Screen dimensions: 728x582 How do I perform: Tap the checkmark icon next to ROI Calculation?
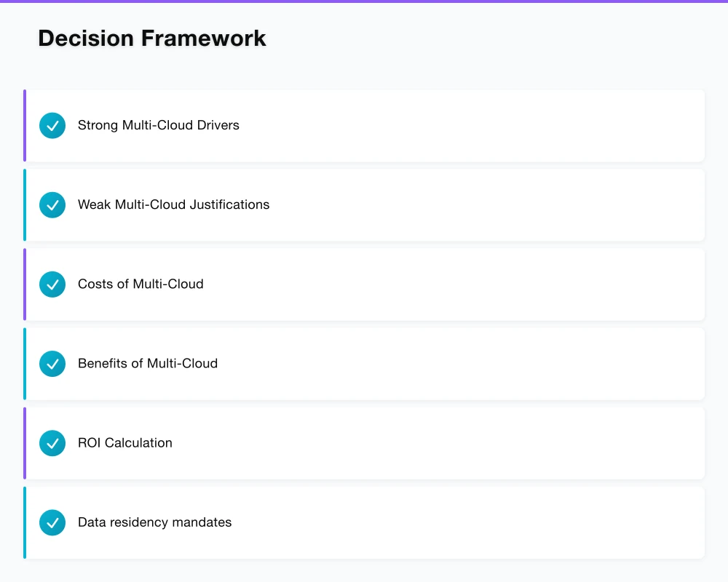(52, 443)
